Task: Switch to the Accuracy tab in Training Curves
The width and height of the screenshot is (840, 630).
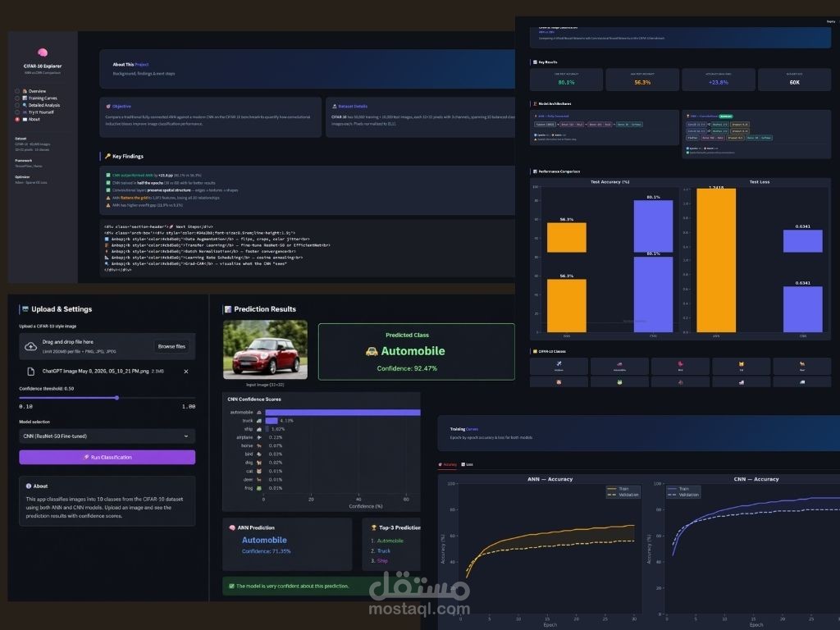Action: (x=448, y=464)
